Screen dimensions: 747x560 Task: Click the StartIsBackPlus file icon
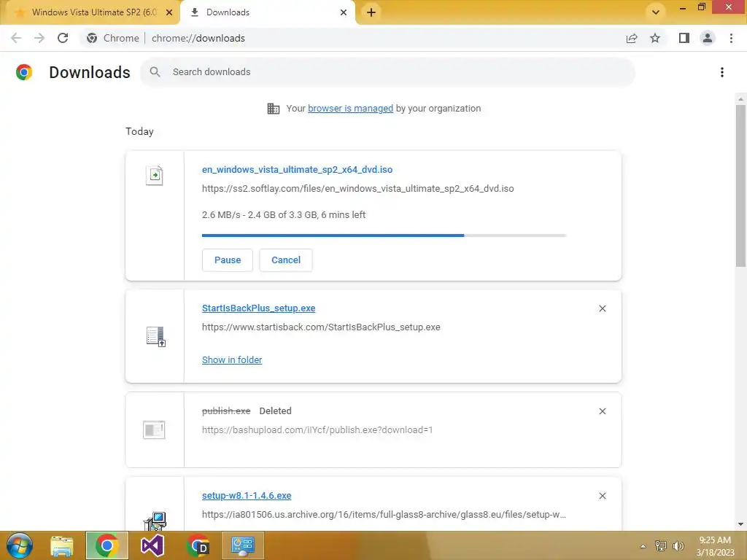(156, 336)
